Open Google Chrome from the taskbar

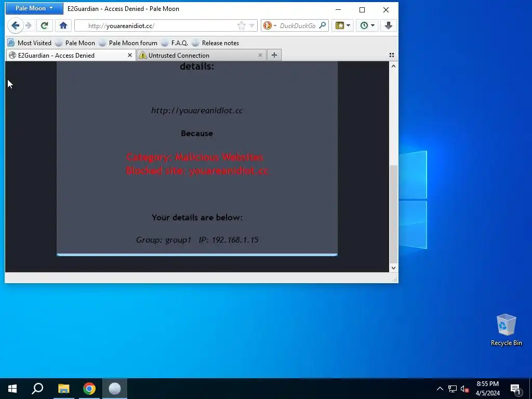[89, 389]
